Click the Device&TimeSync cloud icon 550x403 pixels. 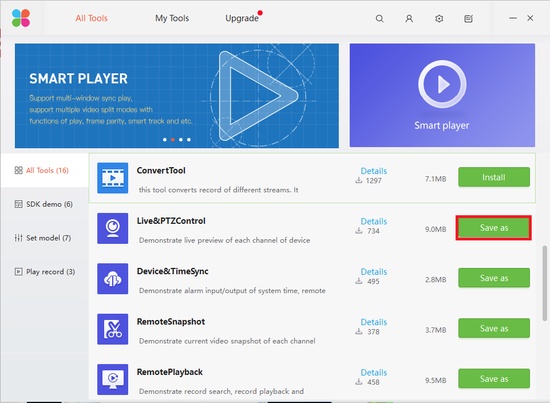tap(113, 279)
